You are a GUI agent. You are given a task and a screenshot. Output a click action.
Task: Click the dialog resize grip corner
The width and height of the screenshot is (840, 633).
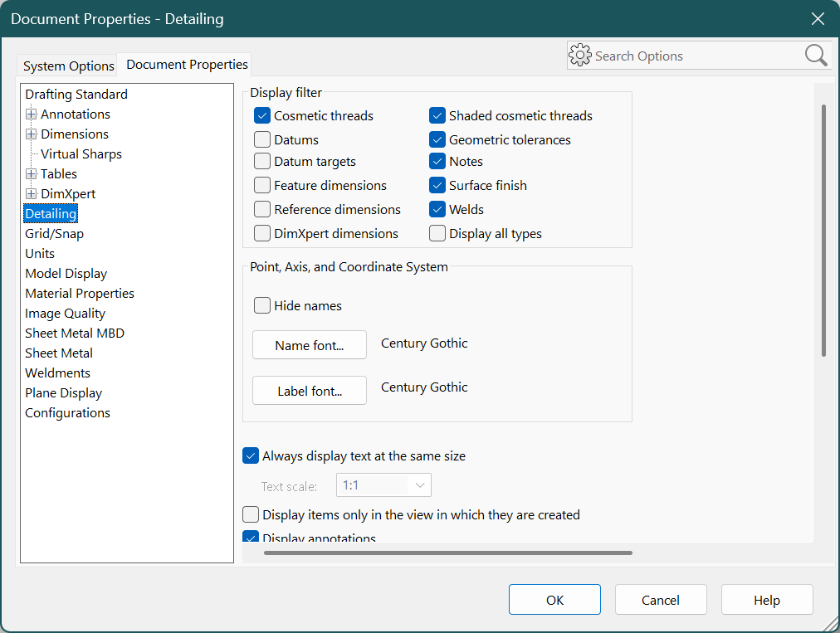830,624
